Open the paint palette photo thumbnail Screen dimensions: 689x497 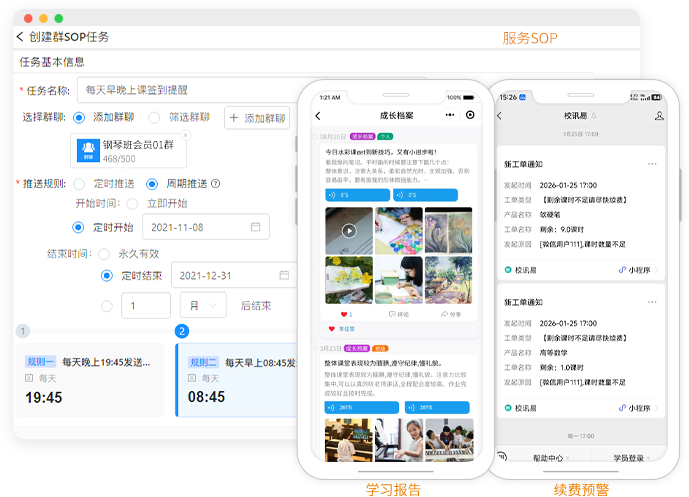(399, 231)
